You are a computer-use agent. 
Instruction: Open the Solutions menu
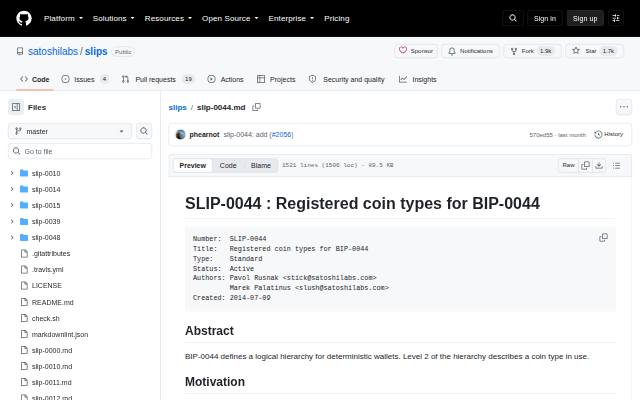pos(113,18)
